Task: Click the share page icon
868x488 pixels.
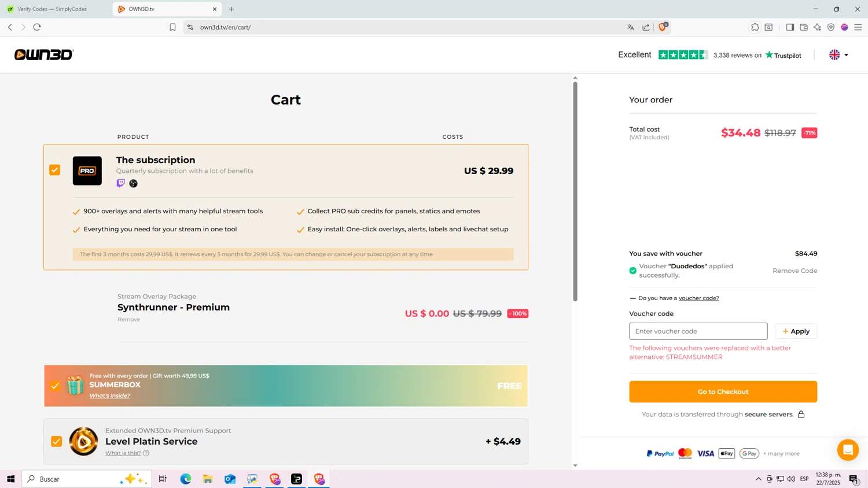Action: click(646, 27)
